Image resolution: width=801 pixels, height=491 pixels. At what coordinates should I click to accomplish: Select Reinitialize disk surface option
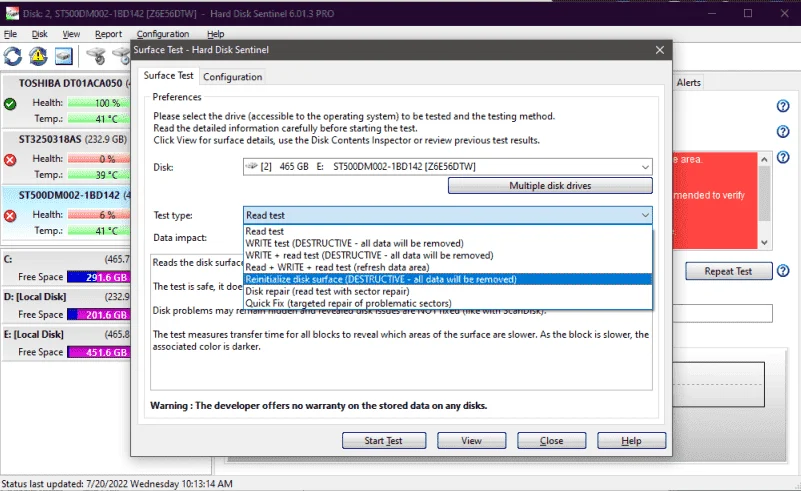pyautogui.click(x=447, y=279)
